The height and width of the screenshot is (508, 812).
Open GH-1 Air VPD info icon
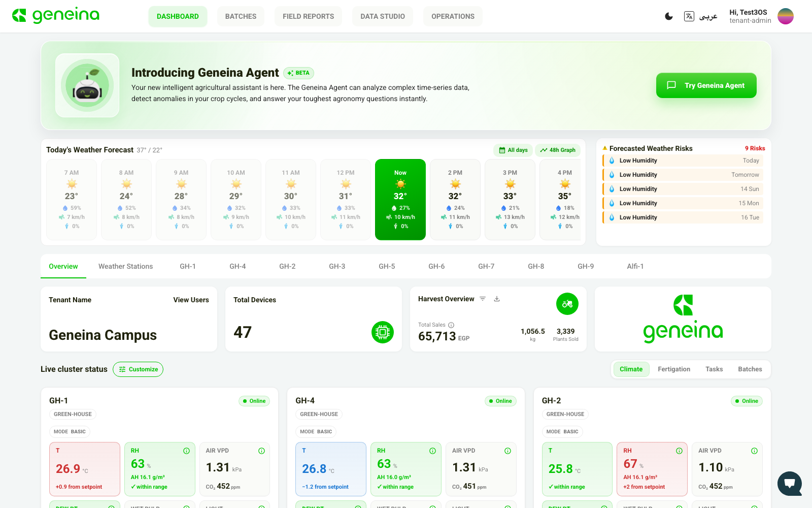click(261, 451)
